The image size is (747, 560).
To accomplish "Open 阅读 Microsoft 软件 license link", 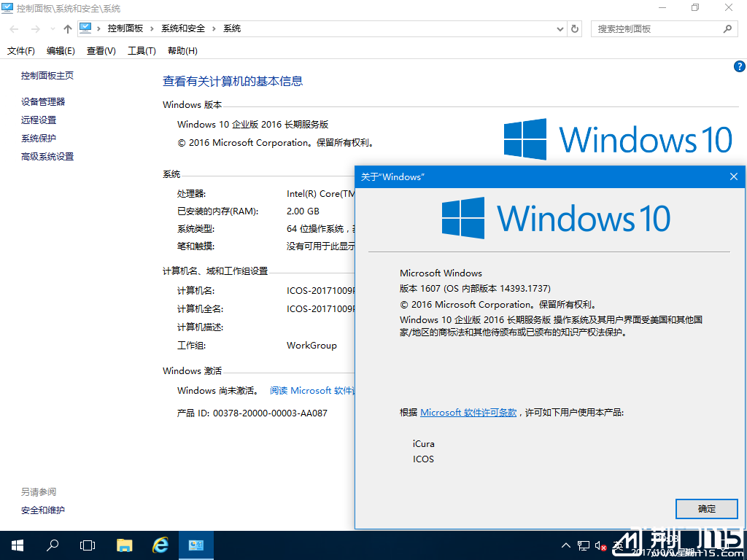I will click(312, 391).
